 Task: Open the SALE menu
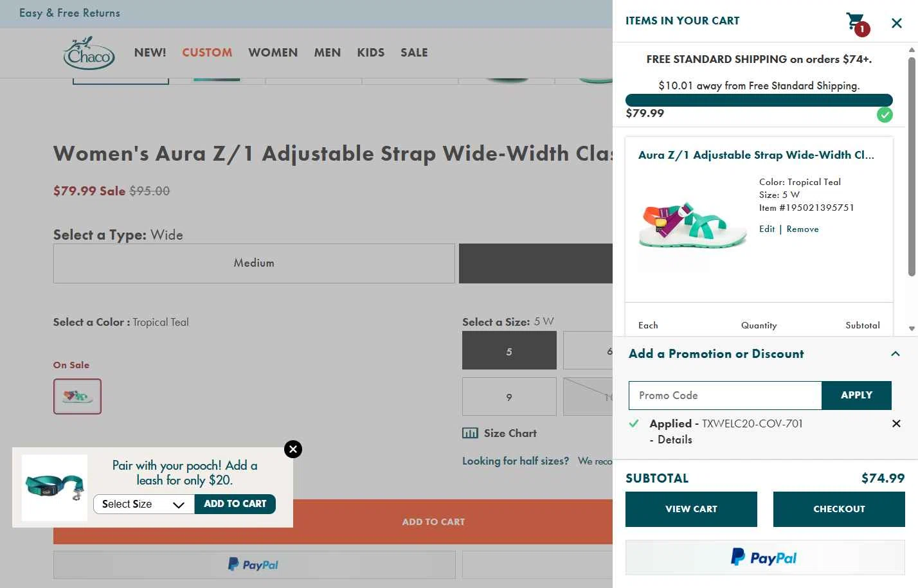click(x=414, y=53)
